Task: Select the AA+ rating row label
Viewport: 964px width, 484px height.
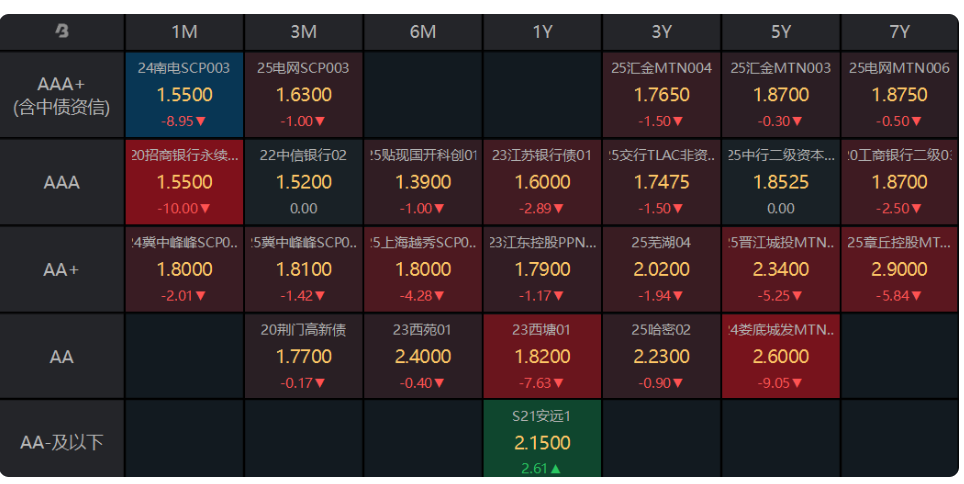Action: click(x=62, y=270)
